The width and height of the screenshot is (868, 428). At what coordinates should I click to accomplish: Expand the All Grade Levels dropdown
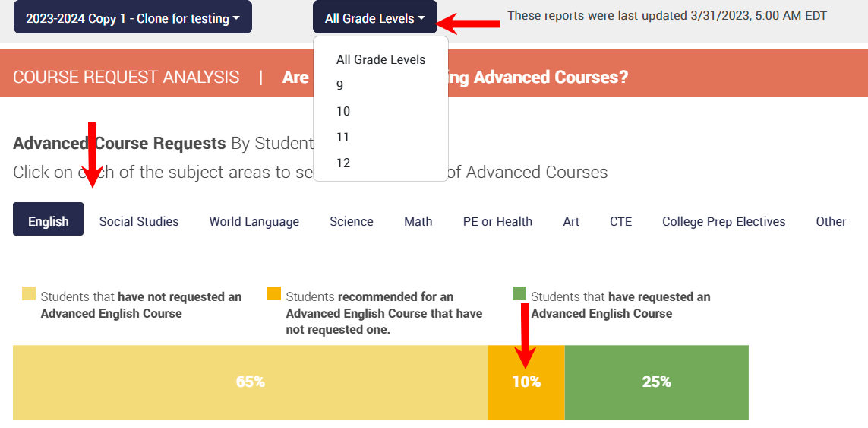(x=374, y=18)
